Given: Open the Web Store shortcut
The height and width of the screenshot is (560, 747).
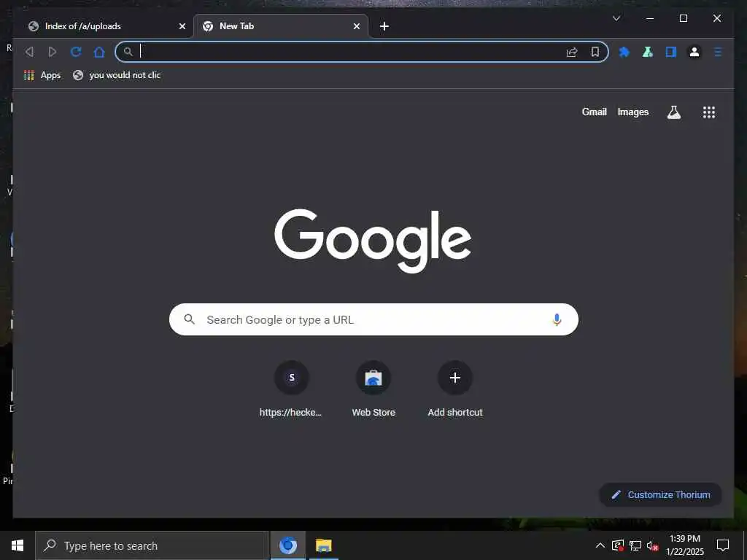Looking at the screenshot, I should [373, 389].
